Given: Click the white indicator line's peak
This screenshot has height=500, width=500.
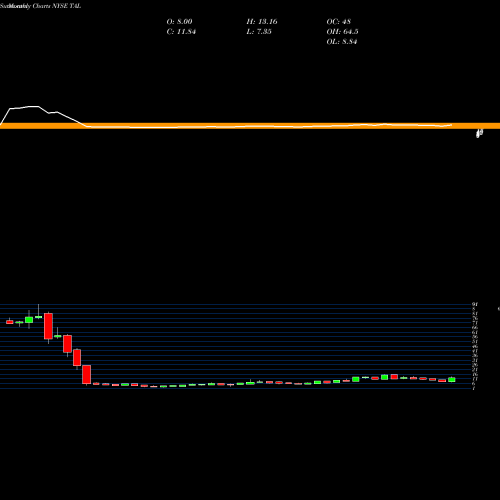Looking at the screenshot, I should tap(33, 107).
